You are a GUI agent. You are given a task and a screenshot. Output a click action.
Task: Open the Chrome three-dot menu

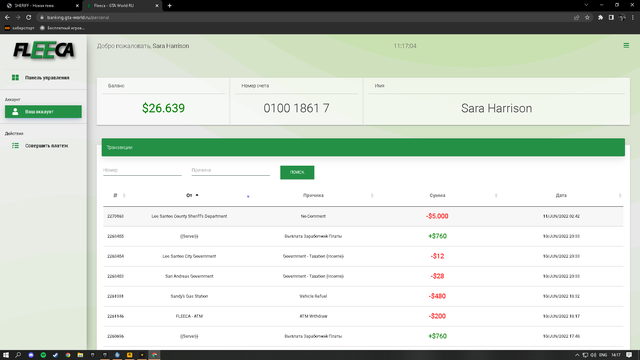point(633,18)
